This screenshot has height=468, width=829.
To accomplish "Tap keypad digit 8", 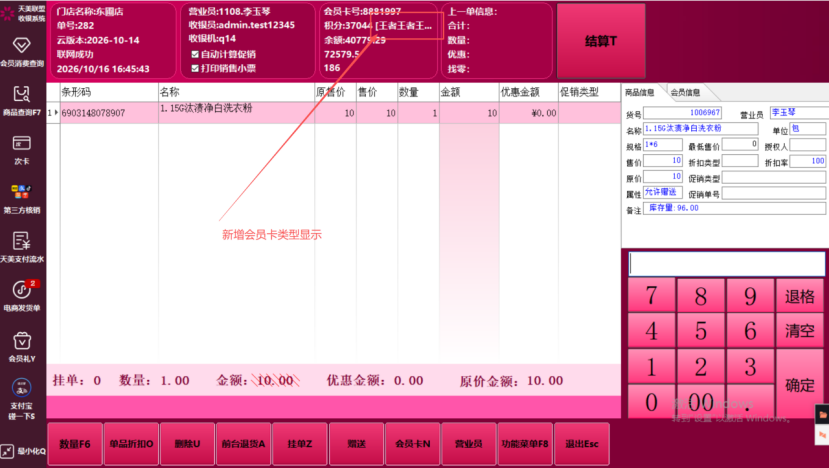I will [x=701, y=295].
